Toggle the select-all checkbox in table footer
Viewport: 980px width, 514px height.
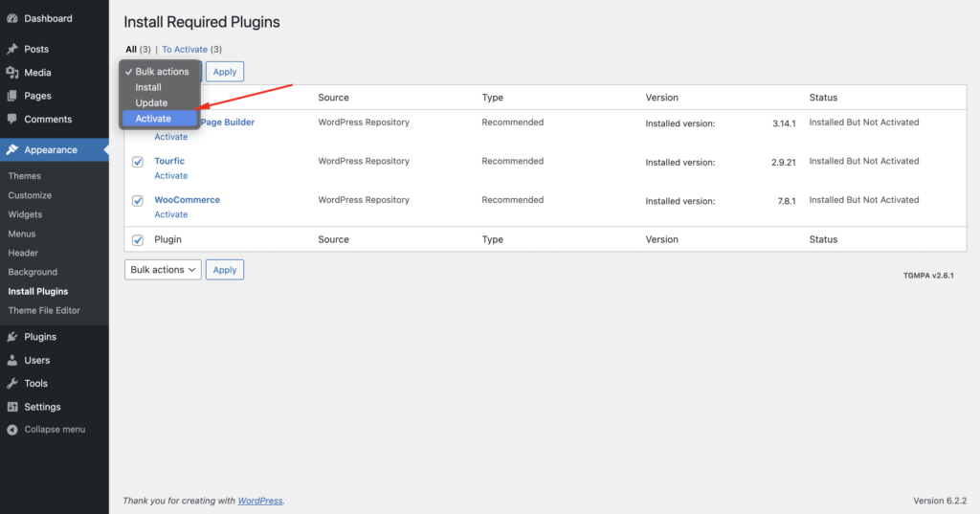pyautogui.click(x=138, y=240)
